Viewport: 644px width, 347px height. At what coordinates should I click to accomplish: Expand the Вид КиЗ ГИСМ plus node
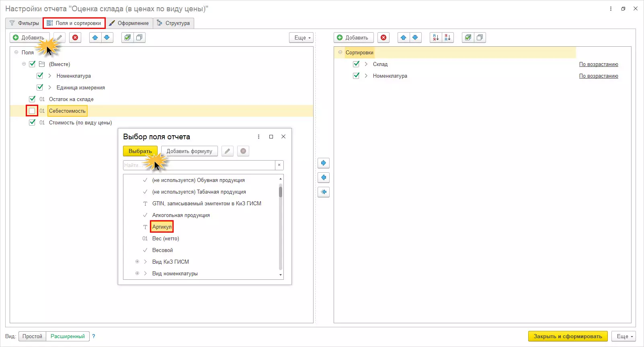137,262
